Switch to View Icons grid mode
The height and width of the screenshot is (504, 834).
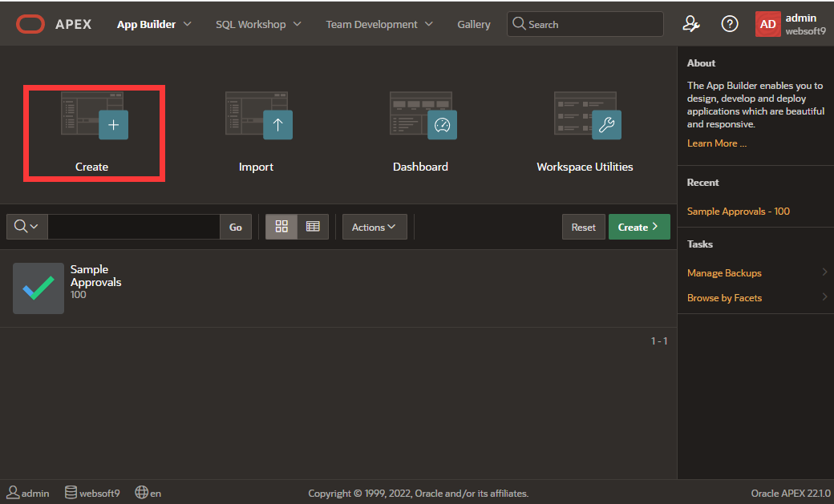click(281, 227)
